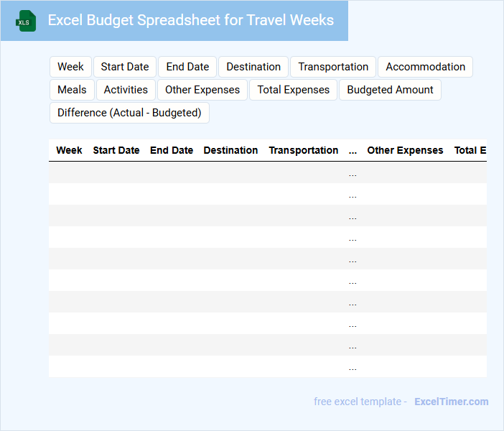Image resolution: width=504 pixels, height=431 pixels.
Task: Expand hidden columns via header ellipsis
Action: [353, 151]
